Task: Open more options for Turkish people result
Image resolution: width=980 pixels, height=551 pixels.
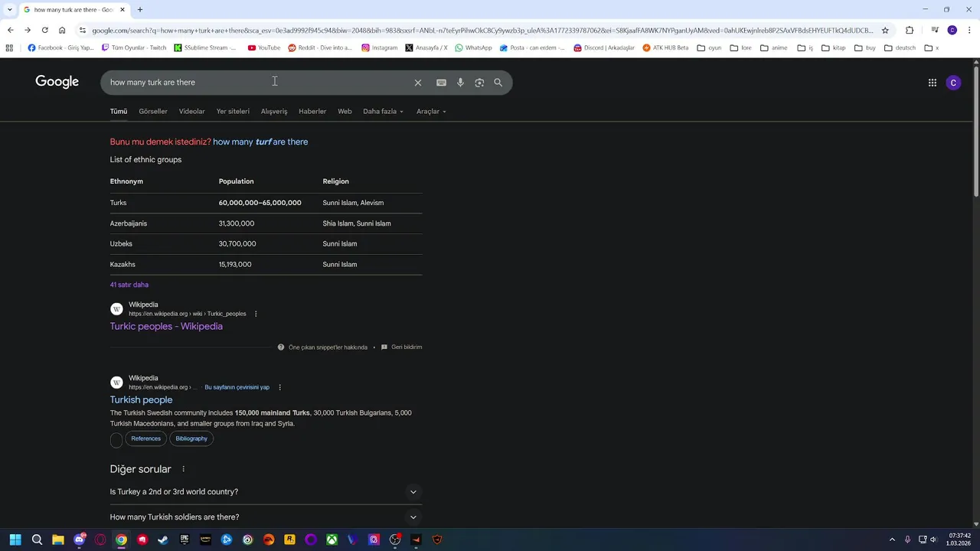Action: pyautogui.click(x=279, y=387)
